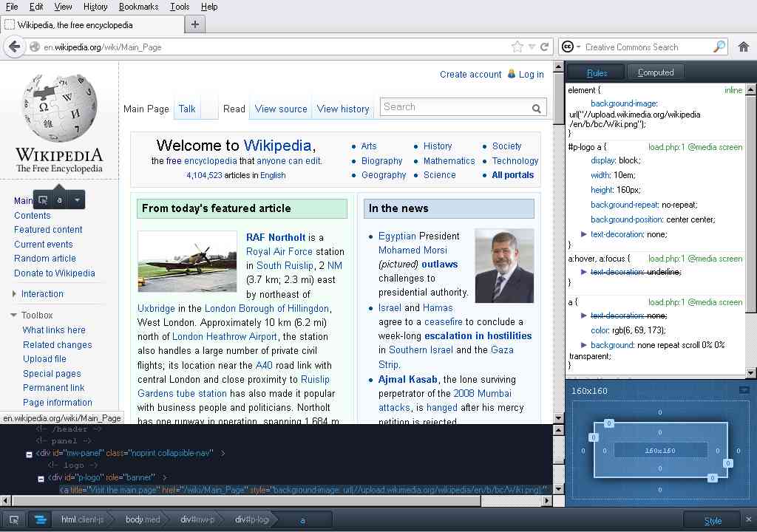
Task: Open the Firefox home page icon
Action: [x=744, y=47]
